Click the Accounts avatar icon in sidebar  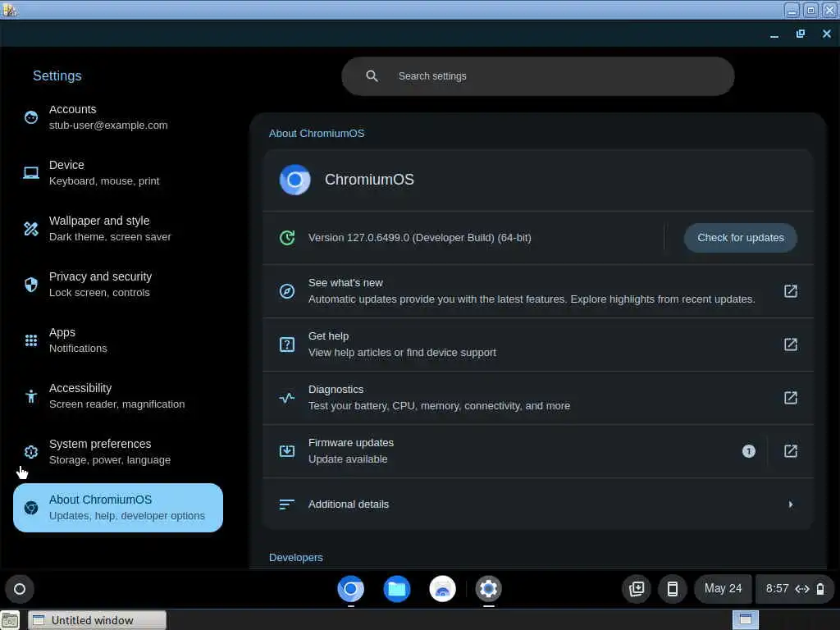point(31,117)
